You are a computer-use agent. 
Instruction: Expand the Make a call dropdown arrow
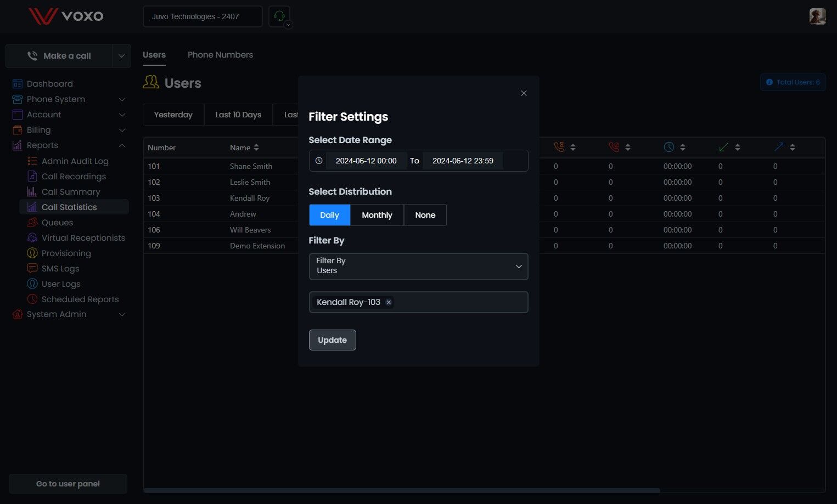121,56
